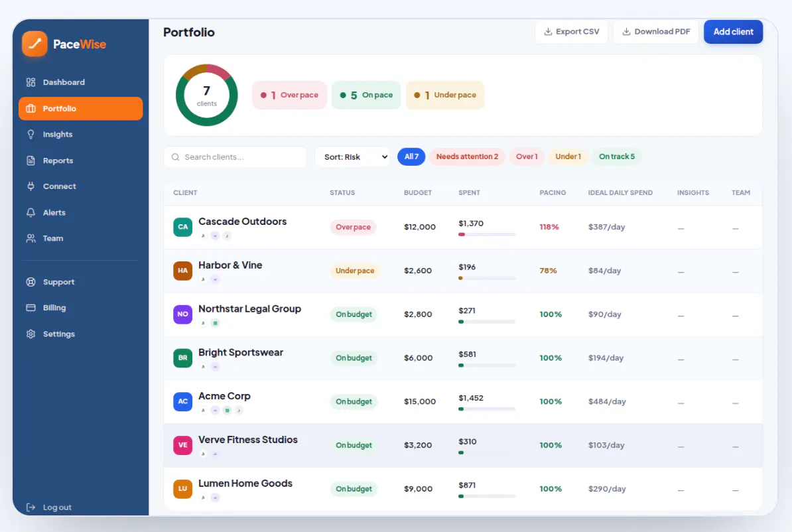792x532 pixels.
Task: Select the 1 Under pace summary chip
Action: point(445,95)
